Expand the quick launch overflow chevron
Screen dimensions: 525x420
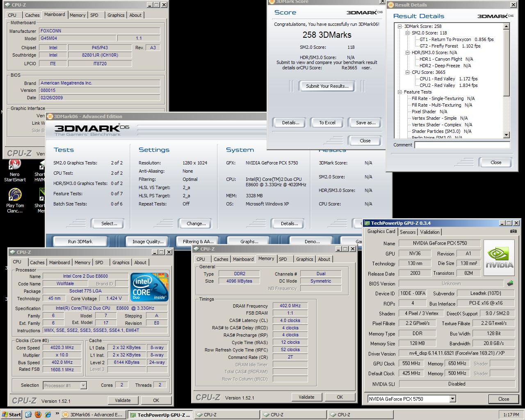[x=57, y=414]
